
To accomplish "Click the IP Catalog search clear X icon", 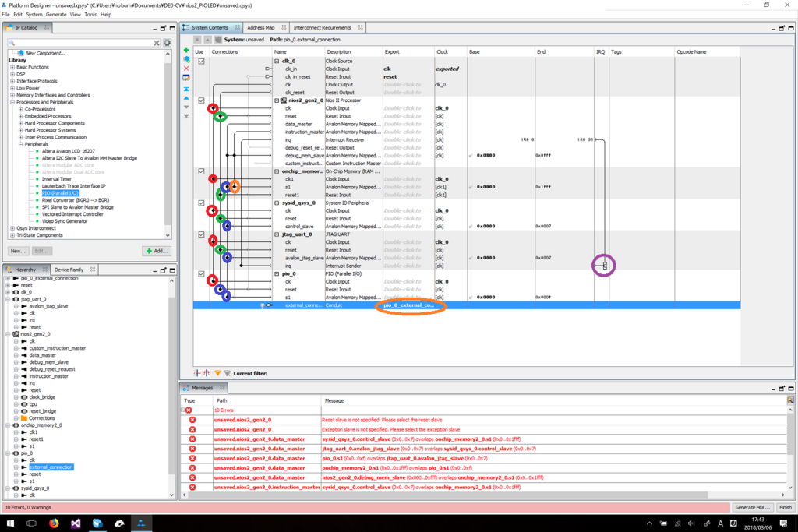I will [157, 44].
